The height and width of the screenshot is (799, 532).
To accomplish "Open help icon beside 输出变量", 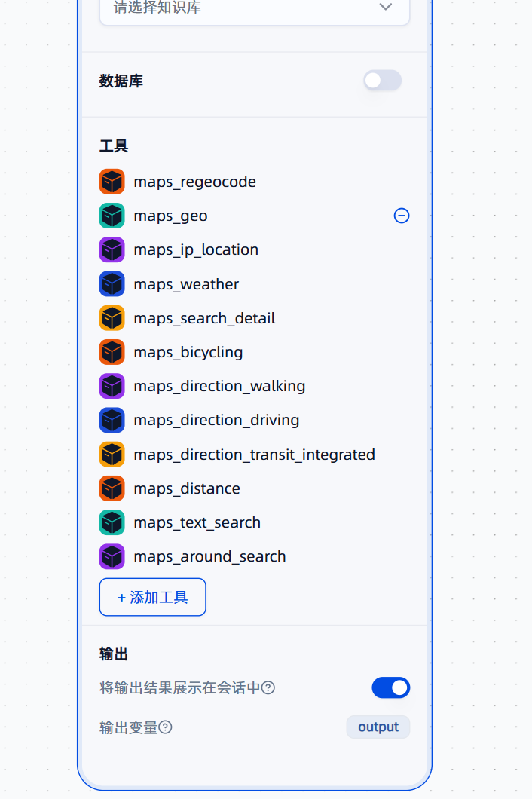I will [x=165, y=727].
